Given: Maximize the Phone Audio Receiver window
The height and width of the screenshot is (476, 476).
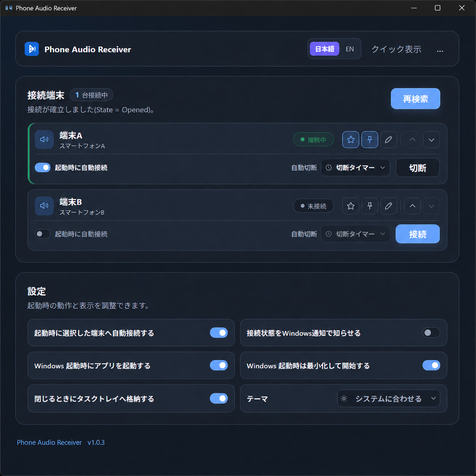Looking at the screenshot, I should (x=438, y=8).
